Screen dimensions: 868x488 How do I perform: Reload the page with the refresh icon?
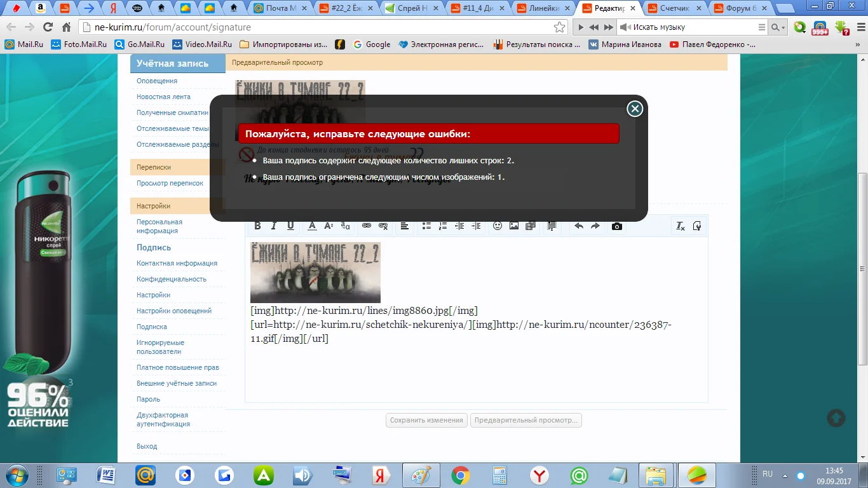pos(48,27)
